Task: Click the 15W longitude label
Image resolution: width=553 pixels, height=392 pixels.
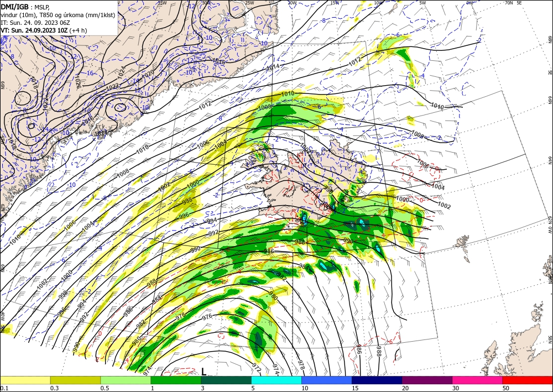Action: [x=335, y=3]
